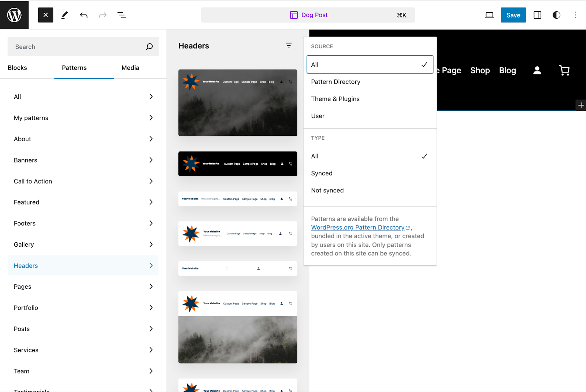Screen dimensions: 586x392
Task: Click the filter patterns icon next to Headers
Action: coord(289,46)
